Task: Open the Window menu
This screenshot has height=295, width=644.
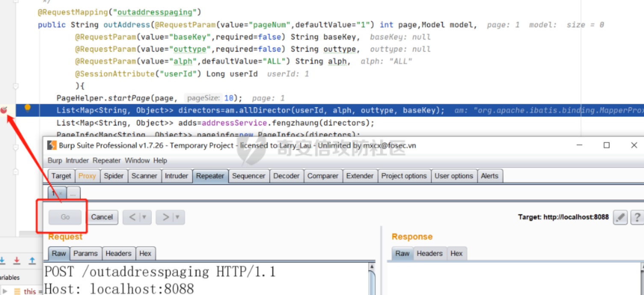Action: [x=137, y=160]
